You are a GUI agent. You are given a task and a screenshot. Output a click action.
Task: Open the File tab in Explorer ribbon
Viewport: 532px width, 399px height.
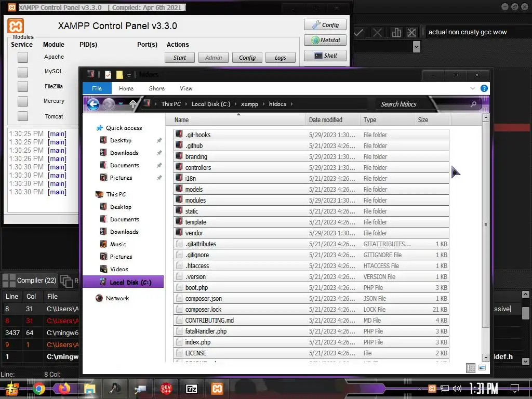click(x=97, y=88)
